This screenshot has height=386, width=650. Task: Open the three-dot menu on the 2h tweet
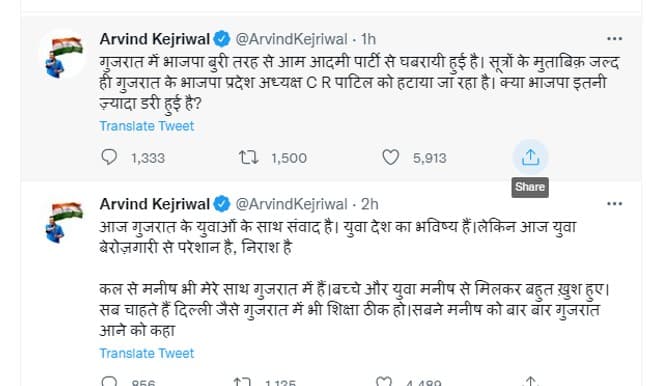(614, 204)
